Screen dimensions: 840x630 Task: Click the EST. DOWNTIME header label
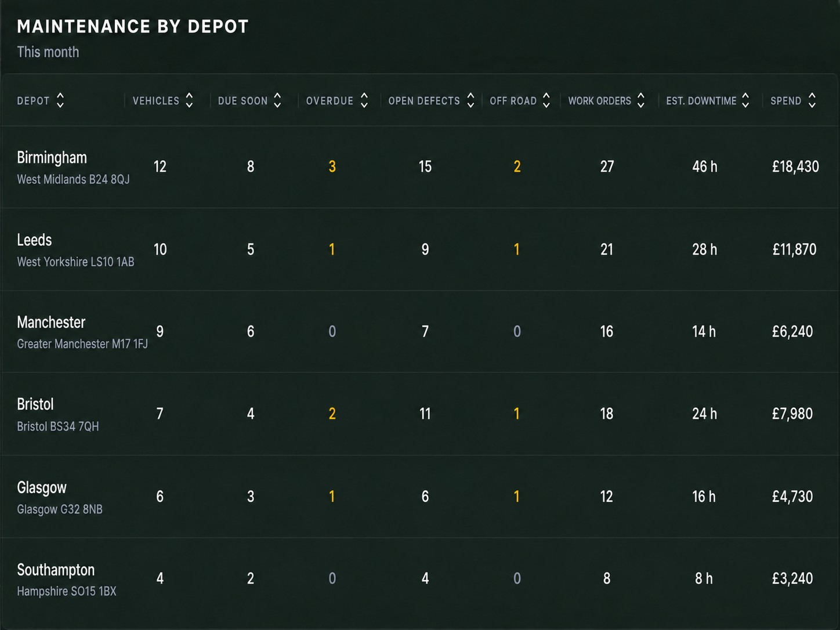[x=701, y=101]
